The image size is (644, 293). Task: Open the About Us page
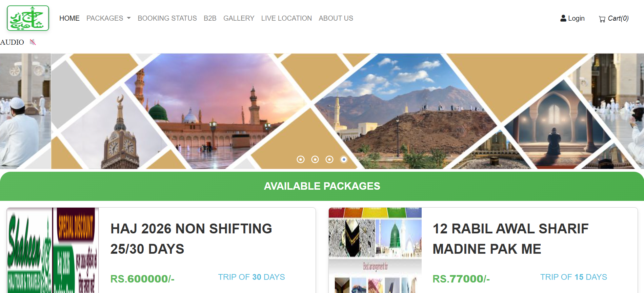click(336, 18)
